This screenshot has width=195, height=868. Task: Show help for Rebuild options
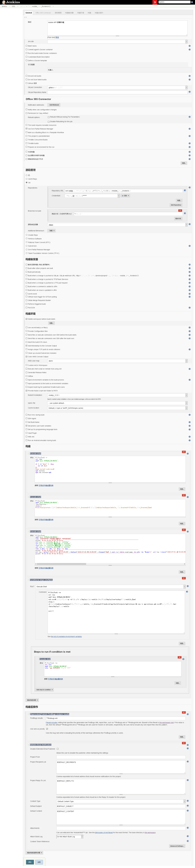[190, 117]
